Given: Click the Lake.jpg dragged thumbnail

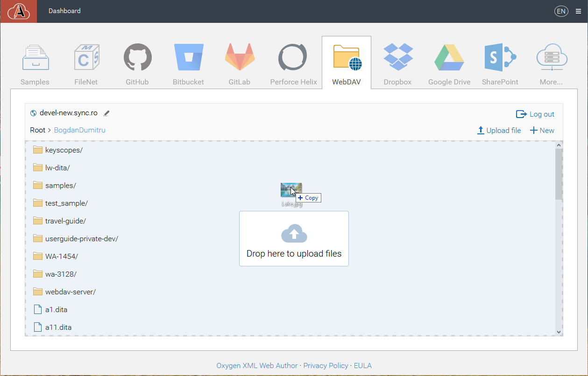Looking at the screenshot, I should (291, 190).
